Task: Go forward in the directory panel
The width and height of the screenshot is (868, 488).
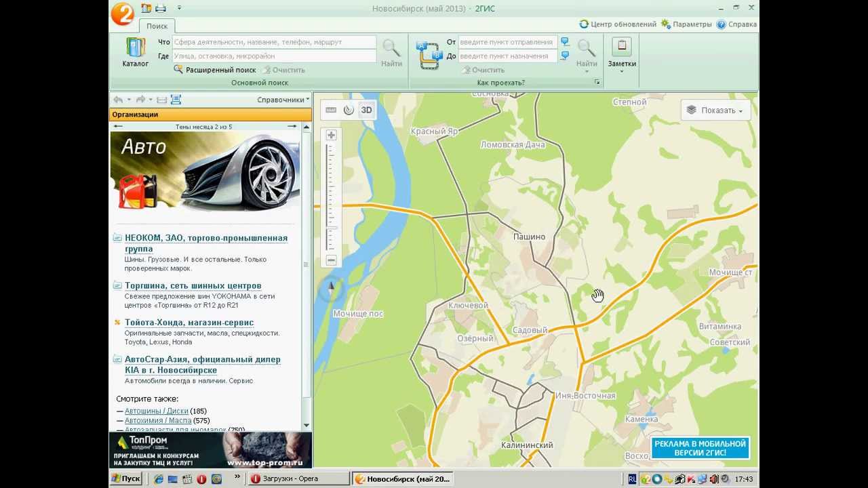Action: [140, 100]
